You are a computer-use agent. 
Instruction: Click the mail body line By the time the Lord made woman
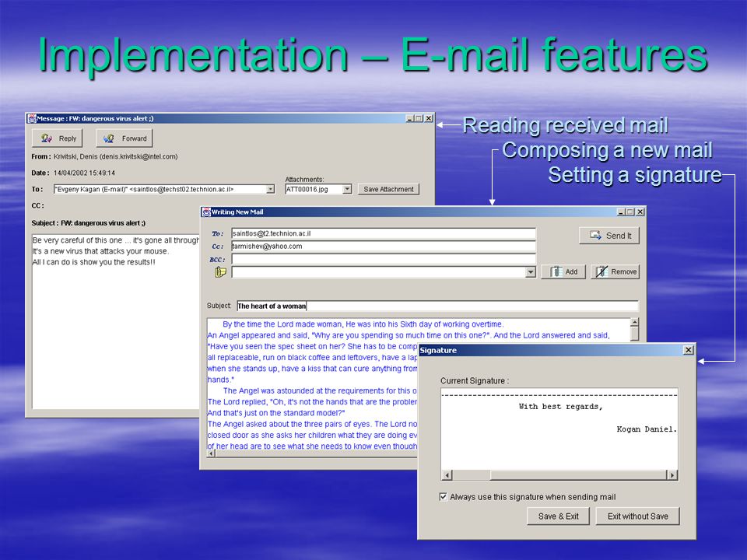pyautogui.click(x=363, y=324)
